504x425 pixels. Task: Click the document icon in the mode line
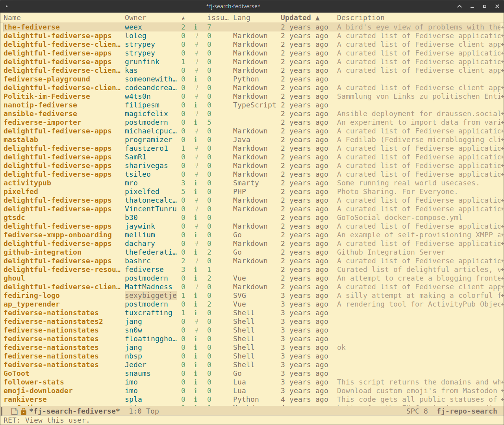(x=14, y=411)
